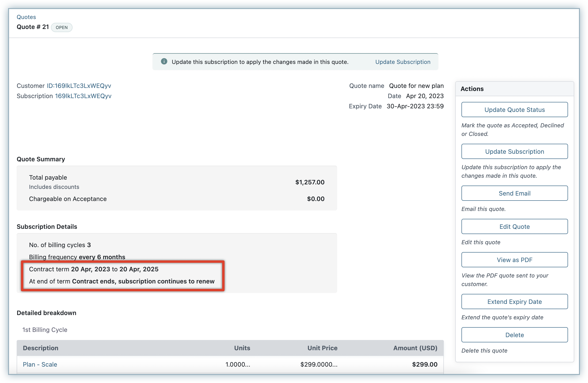This screenshot has width=588, height=383.
Task: Click the Extend Expiry Date button
Action: click(x=514, y=302)
